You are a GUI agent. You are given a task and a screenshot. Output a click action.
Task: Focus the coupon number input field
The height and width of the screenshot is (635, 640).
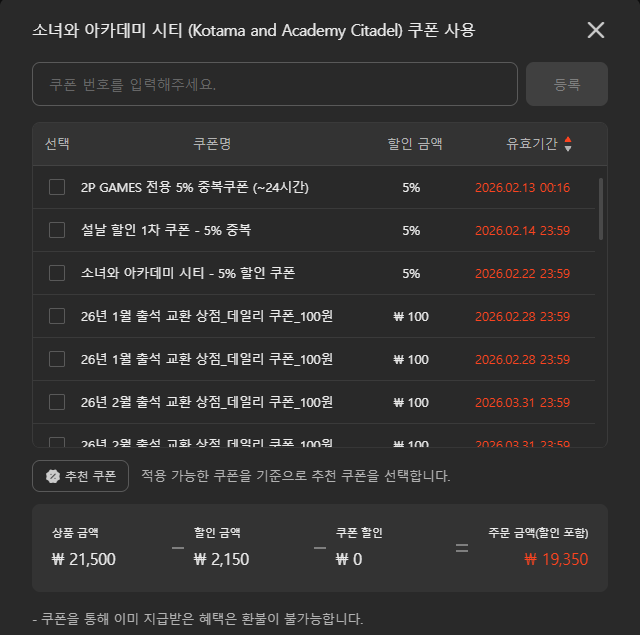point(274,84)
